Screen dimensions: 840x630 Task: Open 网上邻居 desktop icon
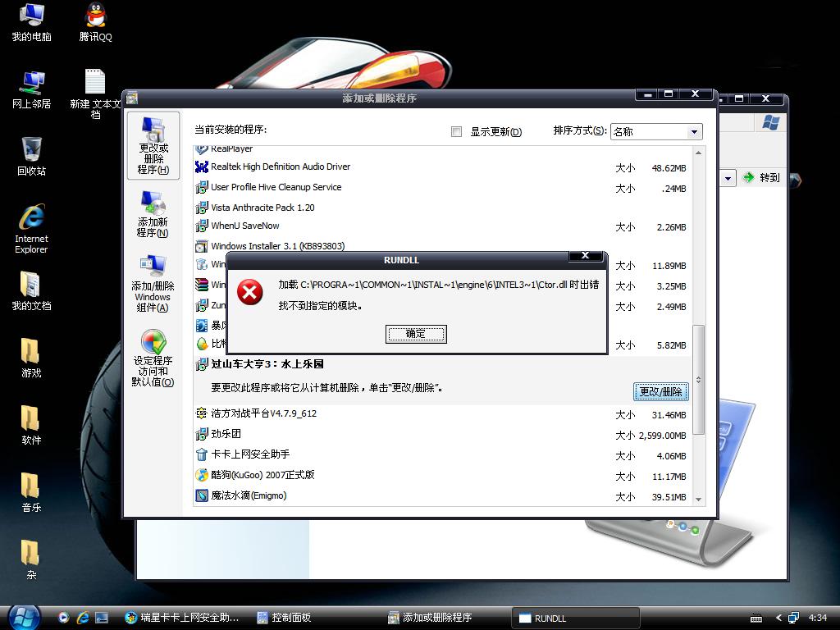point(32,89)
